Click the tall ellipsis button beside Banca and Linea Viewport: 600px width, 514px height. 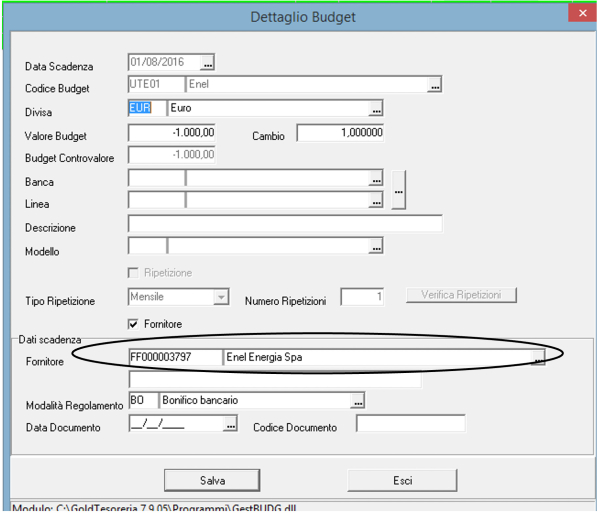coord(398,190)
